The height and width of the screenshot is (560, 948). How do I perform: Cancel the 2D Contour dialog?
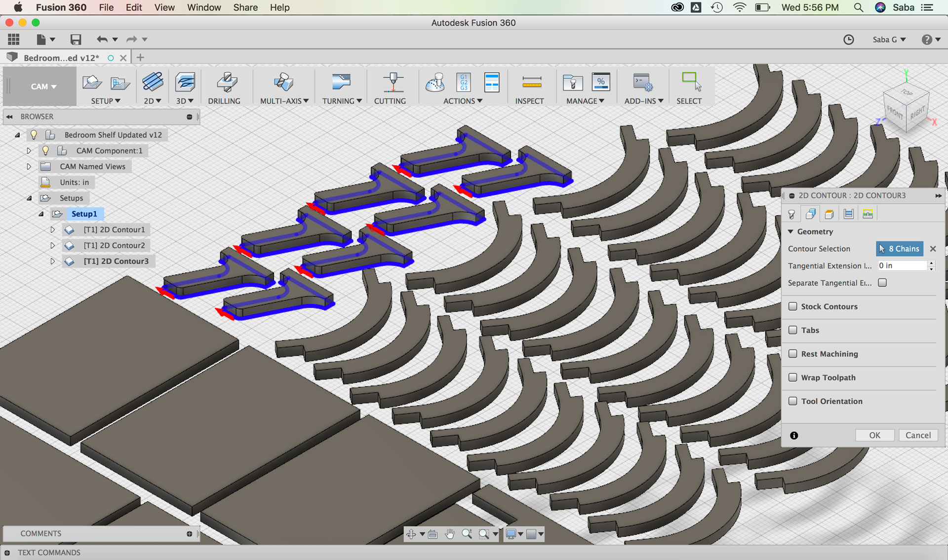917,435
